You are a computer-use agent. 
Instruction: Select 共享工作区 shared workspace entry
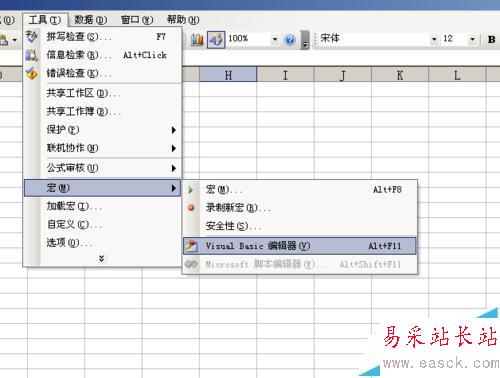(103, 93)
